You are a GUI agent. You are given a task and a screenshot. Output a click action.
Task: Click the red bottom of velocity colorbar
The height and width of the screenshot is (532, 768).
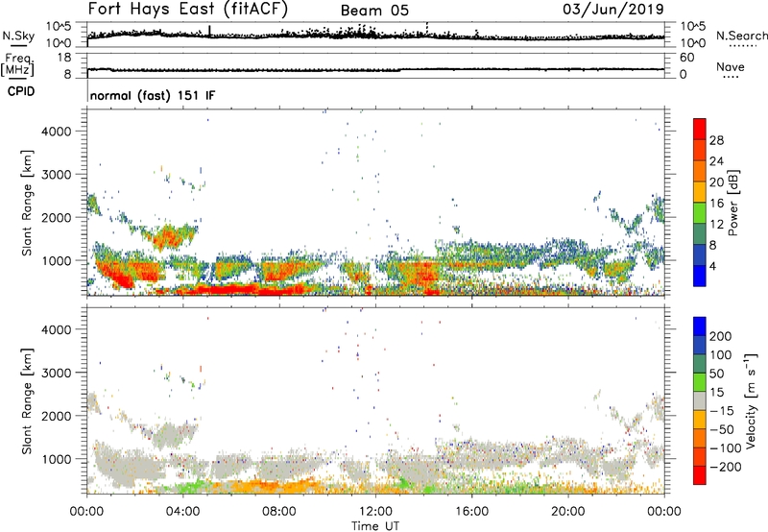700,475
